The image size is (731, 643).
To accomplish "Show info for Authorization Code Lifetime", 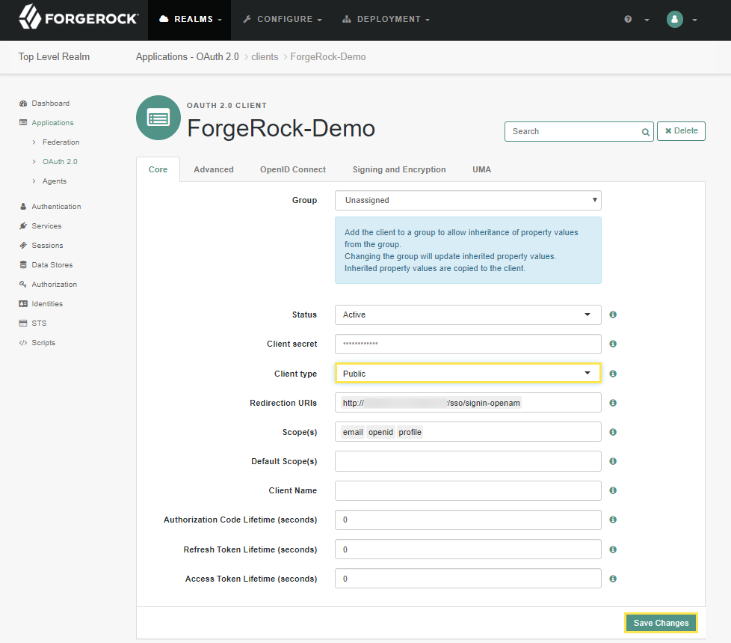I will point(613,520).
